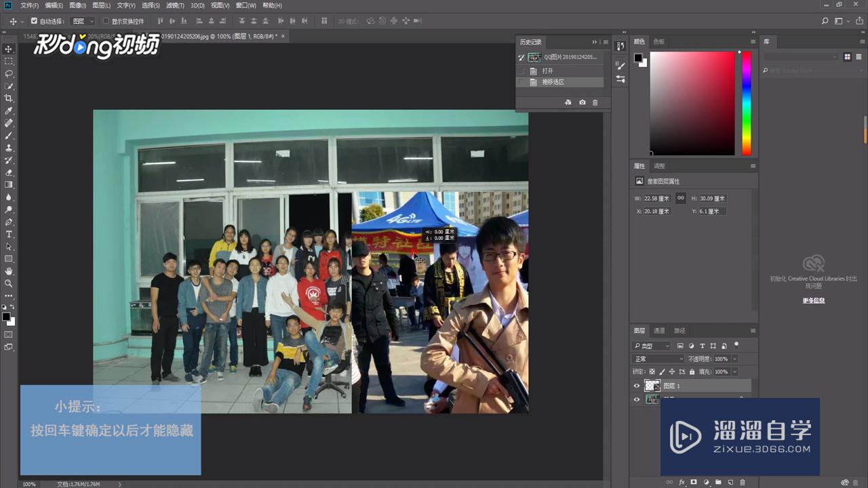Open the 图像(I) menu
The height and width of the screenshot is (488, 868).
tap(77, 5)
